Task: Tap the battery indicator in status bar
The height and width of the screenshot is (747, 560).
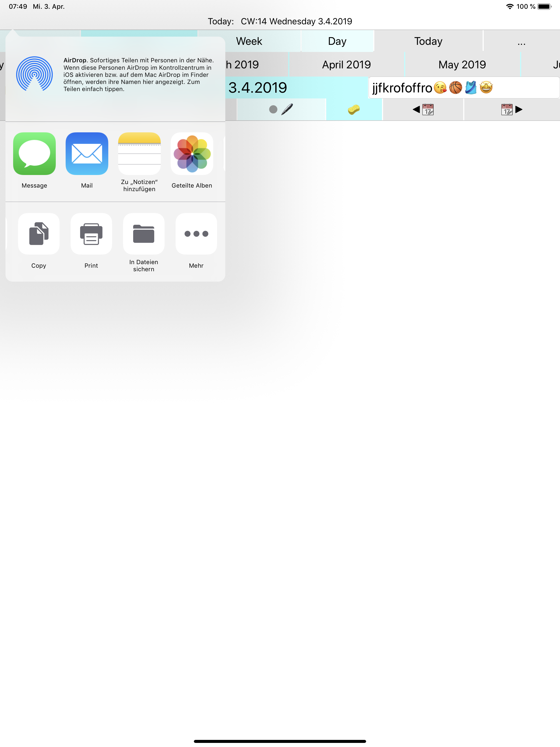Action: [x=544, y=6]
